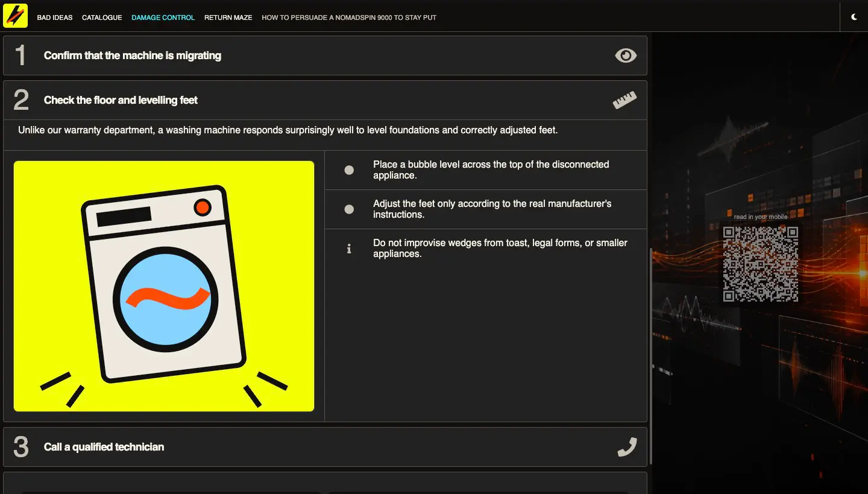Viewport: 868px width, 494px height.
Task: Collapse step 2 Check the floor and levelling feet
Action: tap(325, 100)
